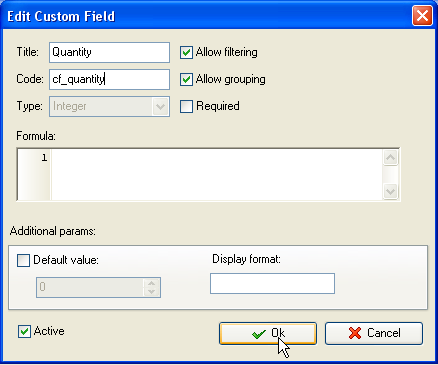Viewport: 438px width, 365px height.
Task: Discard changes with the Cancel button
Action: (374, 333)
